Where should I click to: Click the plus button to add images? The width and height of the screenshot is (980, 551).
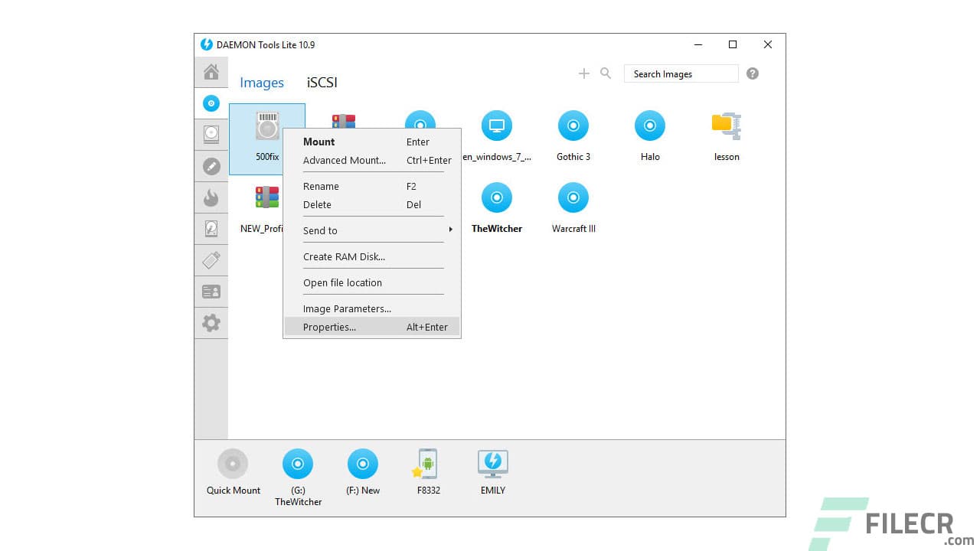click(x=583, y=73)
